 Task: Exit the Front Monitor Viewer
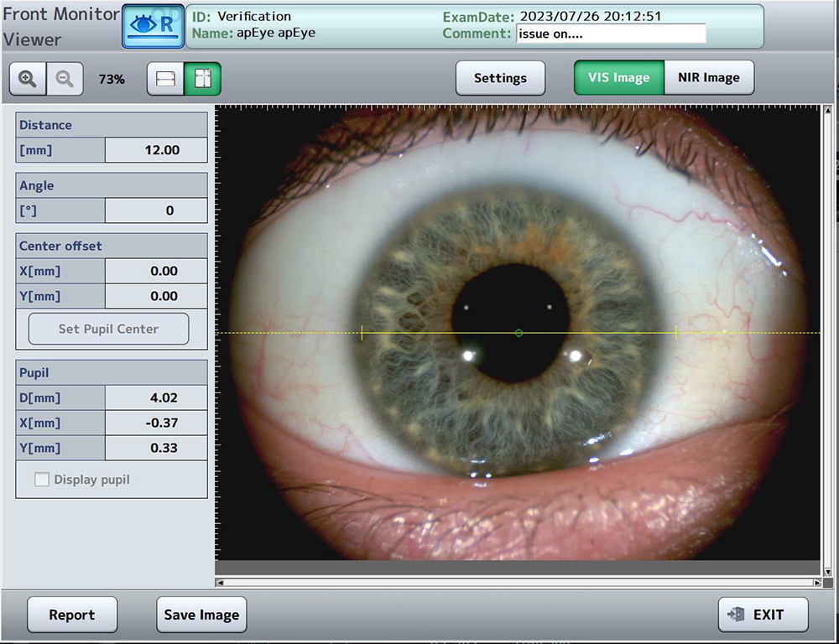[x=763, y=615]
